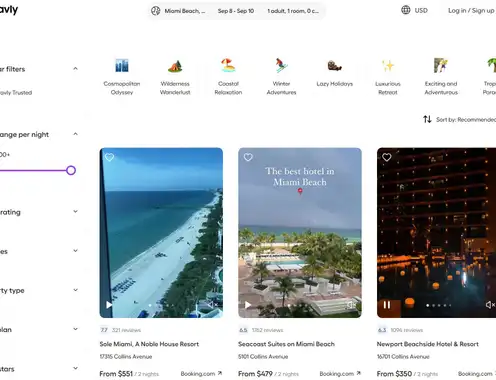Choose the Luxurious Retreat sparkle icon
The image size is (496, 380).
388,66
